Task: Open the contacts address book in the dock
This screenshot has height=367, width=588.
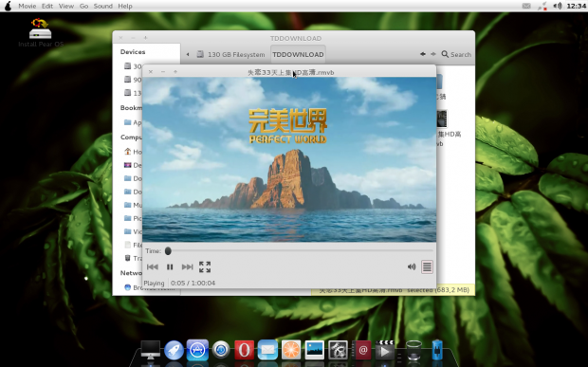Action: pos(361,350)
